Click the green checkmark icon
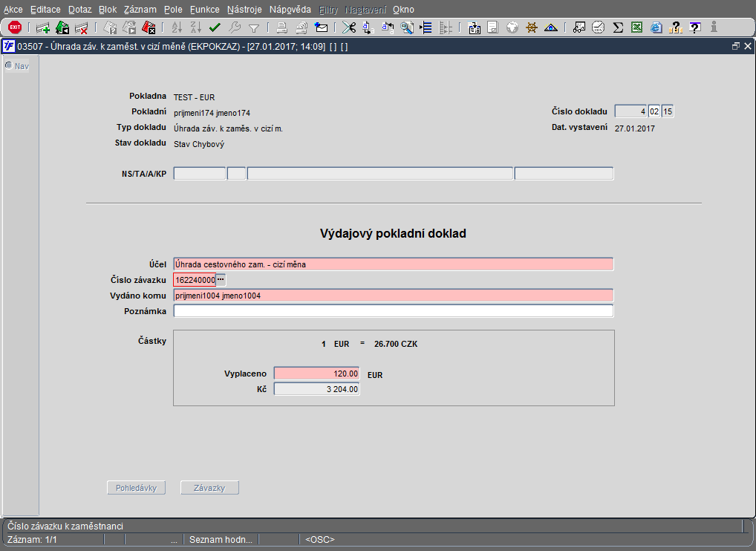 [x=215, y=27]
